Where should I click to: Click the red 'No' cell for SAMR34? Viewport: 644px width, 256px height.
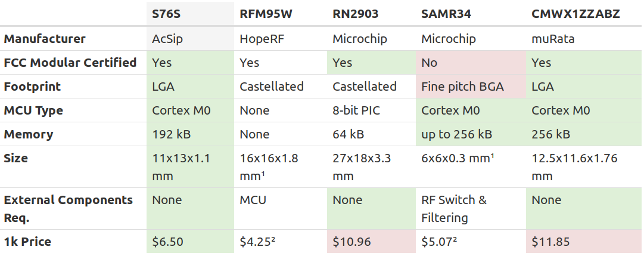pos(471,63)
